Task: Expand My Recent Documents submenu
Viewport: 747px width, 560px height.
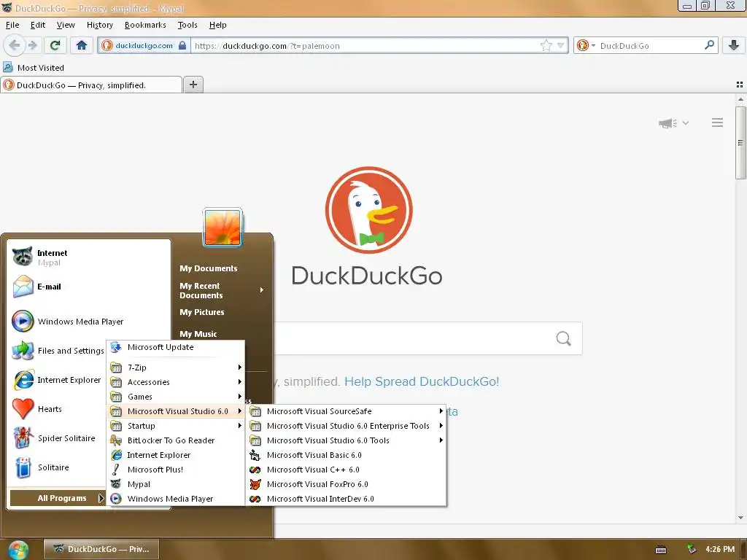Action: tap(222, 290)
